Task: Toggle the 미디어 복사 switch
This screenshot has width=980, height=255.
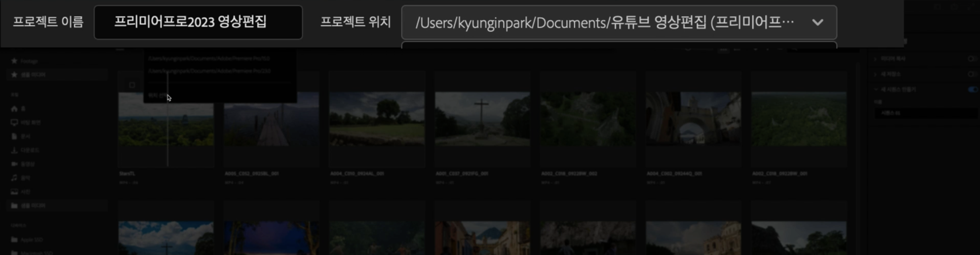Action: [x=973, y=59]
